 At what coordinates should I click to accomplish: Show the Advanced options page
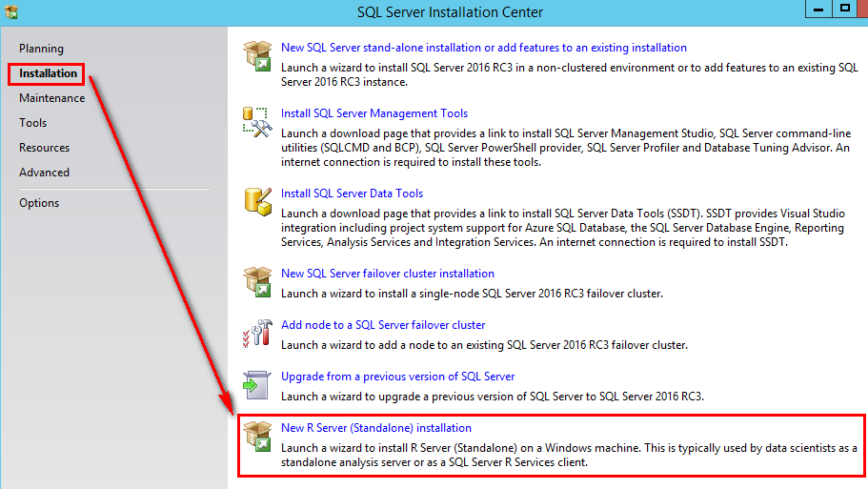(44, 173)
